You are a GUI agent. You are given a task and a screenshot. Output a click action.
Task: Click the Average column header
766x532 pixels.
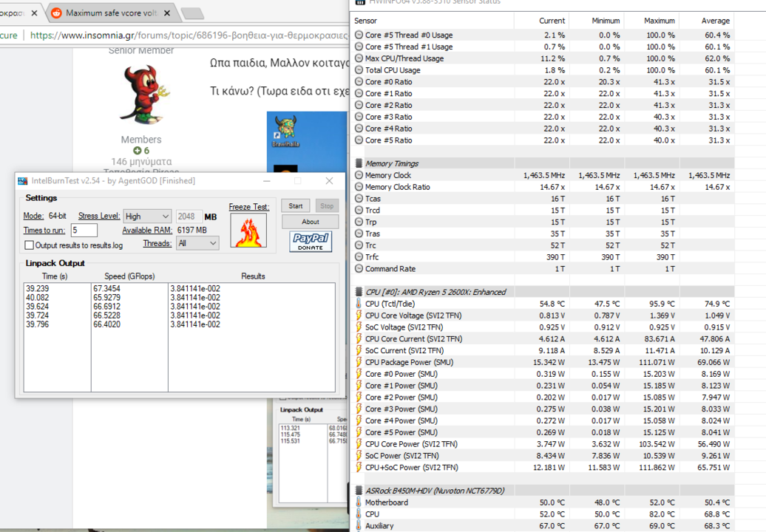pyautogui.click(x=715, y=21)
